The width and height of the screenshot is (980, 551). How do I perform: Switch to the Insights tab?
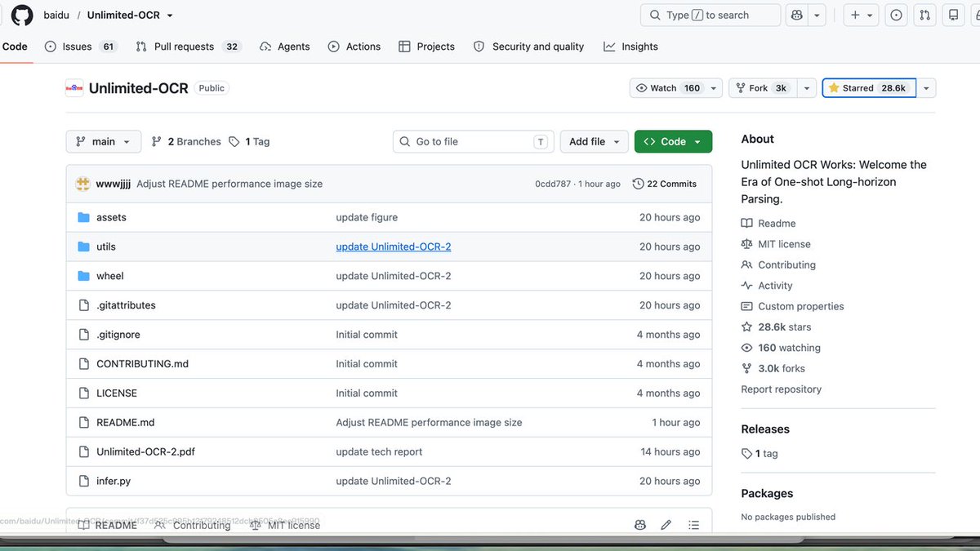[x=631, y=47]
